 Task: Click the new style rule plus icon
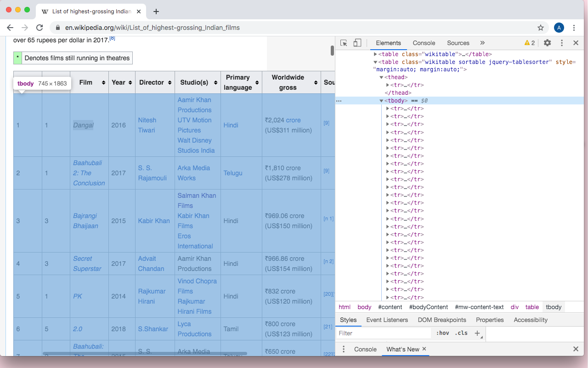(x=477, y=333)
